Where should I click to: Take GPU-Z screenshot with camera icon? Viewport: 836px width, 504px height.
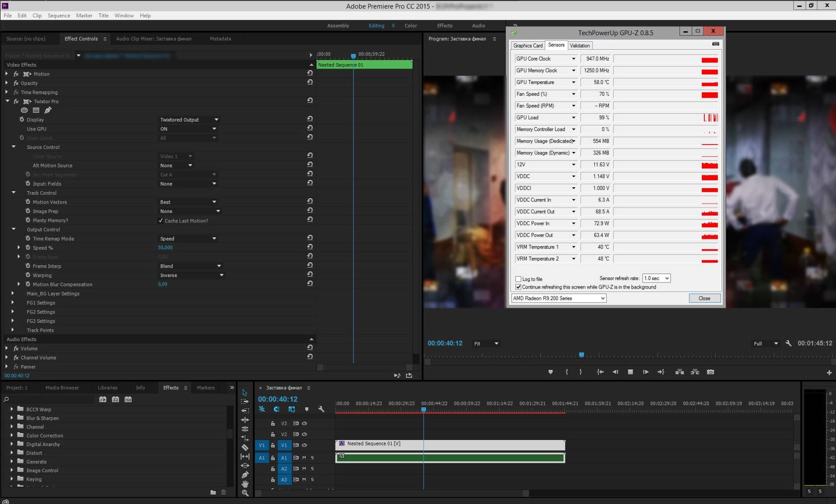pos(715,44)
